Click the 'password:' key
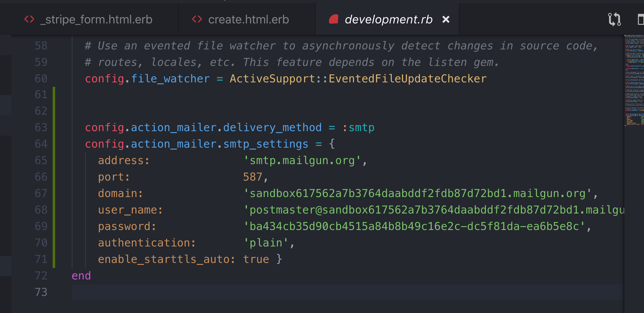The height and width of the screenshot is (313, 644). click(127, 227)
